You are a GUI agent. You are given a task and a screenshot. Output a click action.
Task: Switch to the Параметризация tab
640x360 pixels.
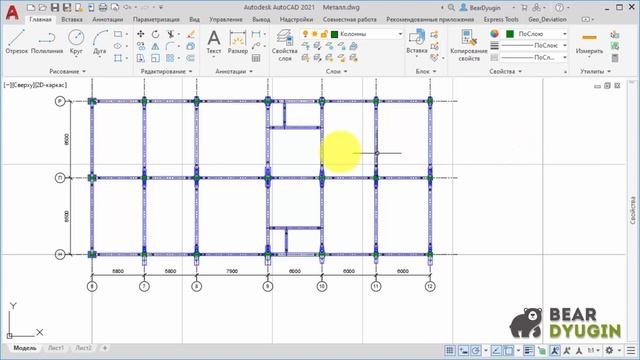coord(156,19)
